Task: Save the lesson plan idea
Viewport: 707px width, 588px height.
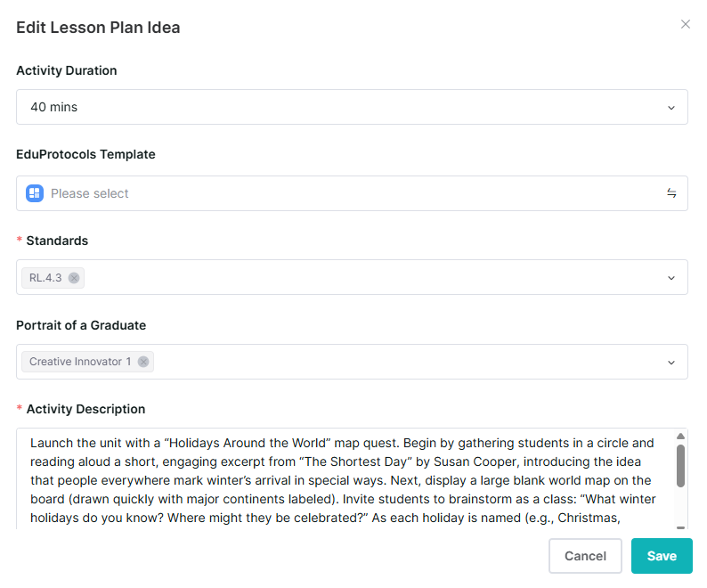Action: [662, 556]
